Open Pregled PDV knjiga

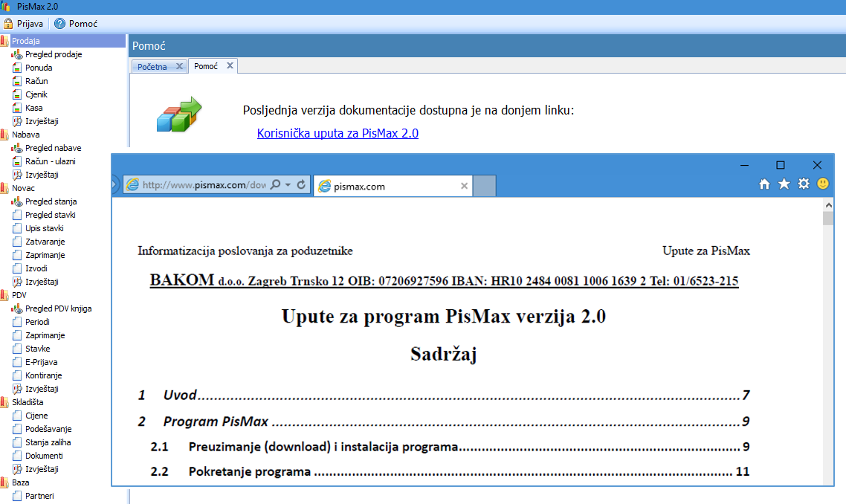tap(58, 308)
